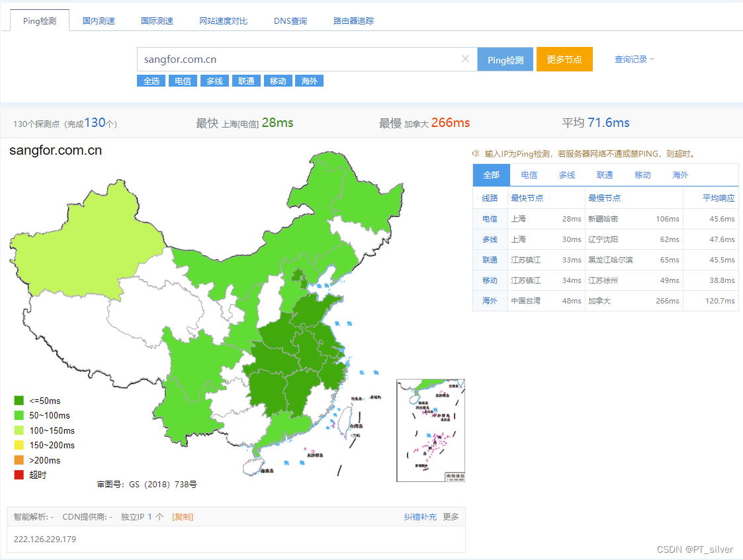Toggle the 移动 filter below search box
743x560 pixels.
click(x=278, y=81)
